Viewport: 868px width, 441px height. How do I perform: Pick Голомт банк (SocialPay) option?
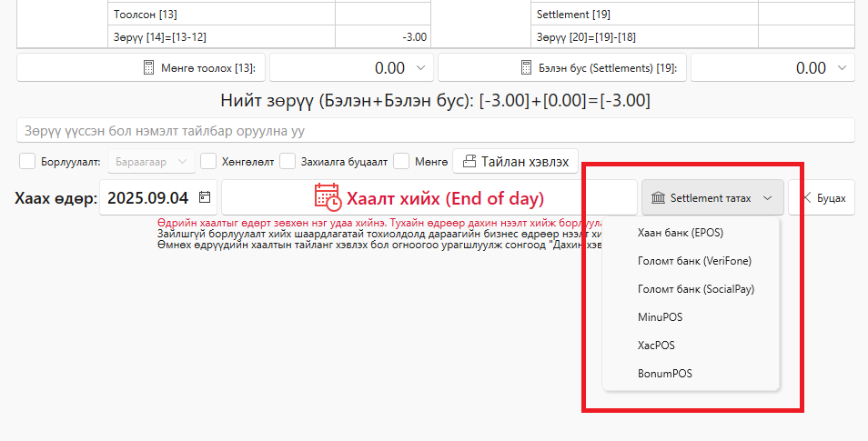click(691, 289)
